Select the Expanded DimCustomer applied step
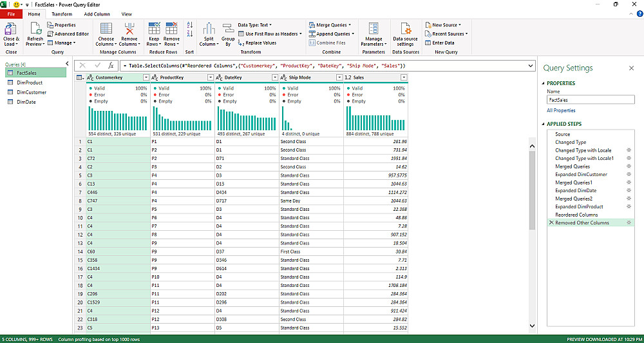This screenshot has width=644, height=343. click(581, 174)
